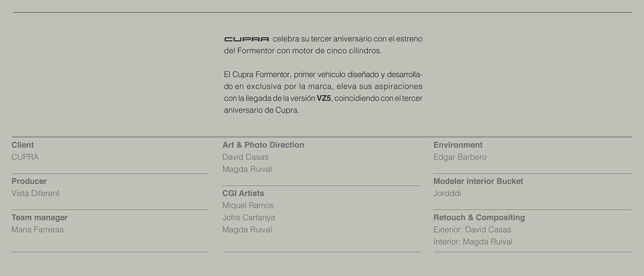
Task: Click CUPRA under the Client heading
Action: click(x=25, y=157)
